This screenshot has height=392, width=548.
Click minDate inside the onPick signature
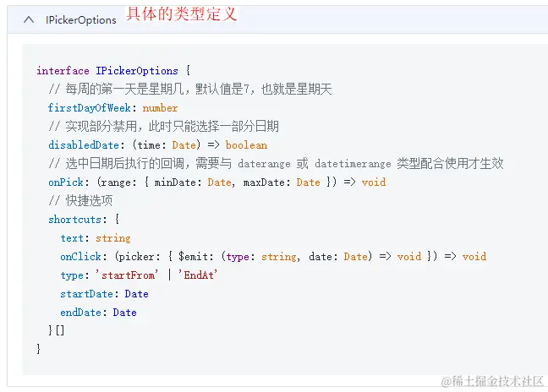(175, 182)
